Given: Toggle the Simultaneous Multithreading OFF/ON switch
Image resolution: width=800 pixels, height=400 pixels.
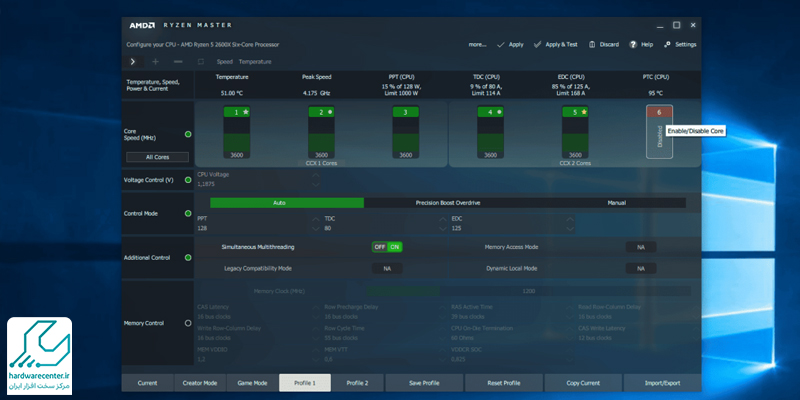Looking at the screenshot, I should (387, 247).
